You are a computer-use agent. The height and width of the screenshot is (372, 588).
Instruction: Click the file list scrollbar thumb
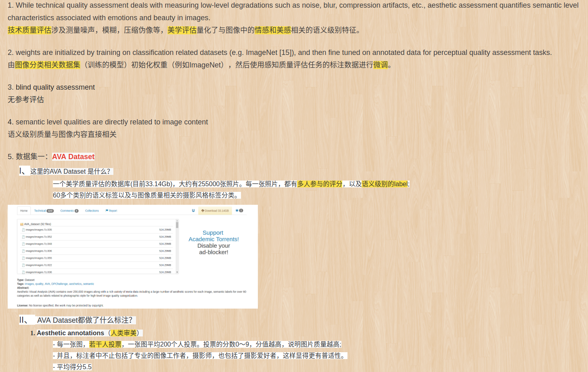[177, 225]
